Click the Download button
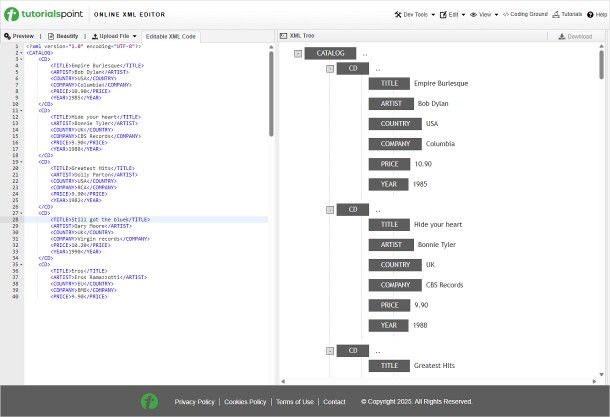The height and width of the screenshot is (417, 610). click(x=575, y=37)
